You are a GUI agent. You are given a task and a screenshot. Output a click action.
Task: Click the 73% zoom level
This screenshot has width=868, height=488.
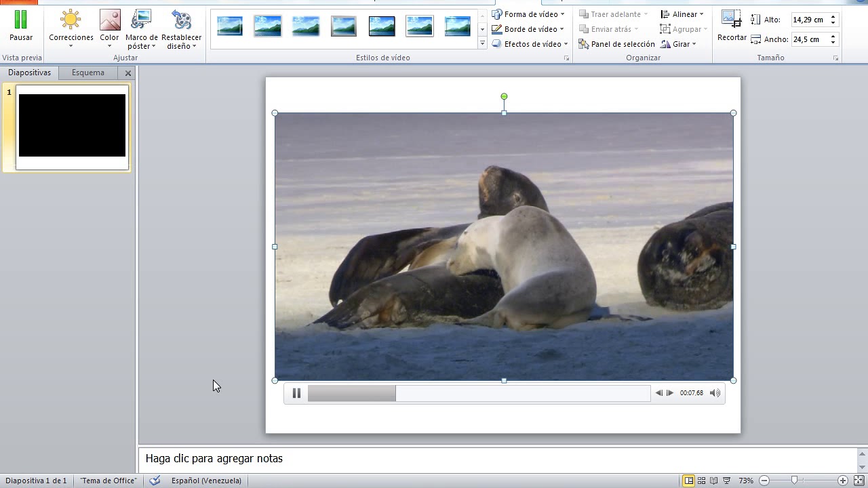pos(746,481)
